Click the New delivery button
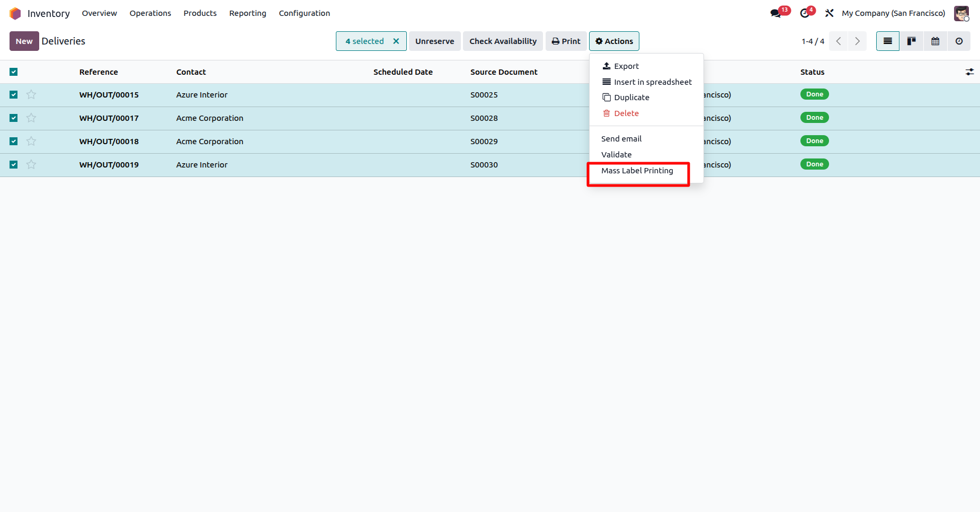This screenshot has width=980, height=512. 24,41
